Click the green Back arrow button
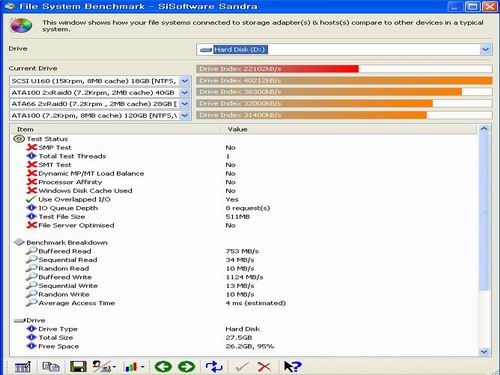This screenshot has height=375, width=500. (x=163, y=367)
